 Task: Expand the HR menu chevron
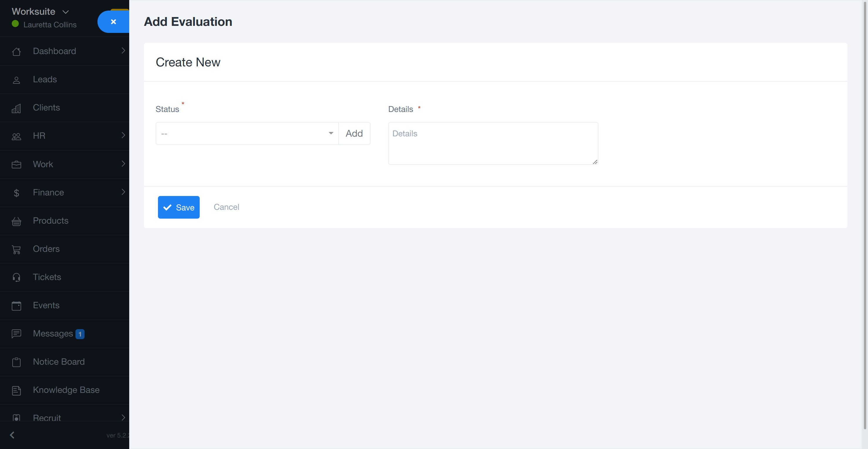(123, 135)
